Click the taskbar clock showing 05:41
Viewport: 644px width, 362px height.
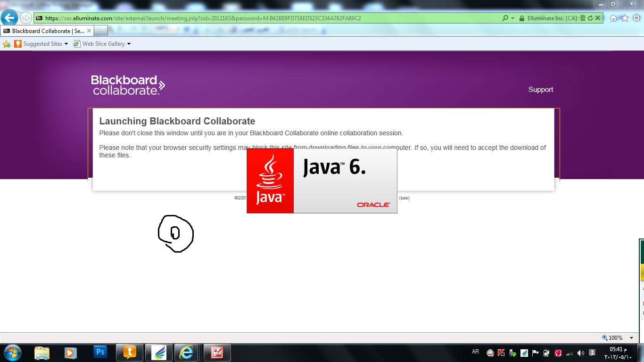[x=618, y=353]
